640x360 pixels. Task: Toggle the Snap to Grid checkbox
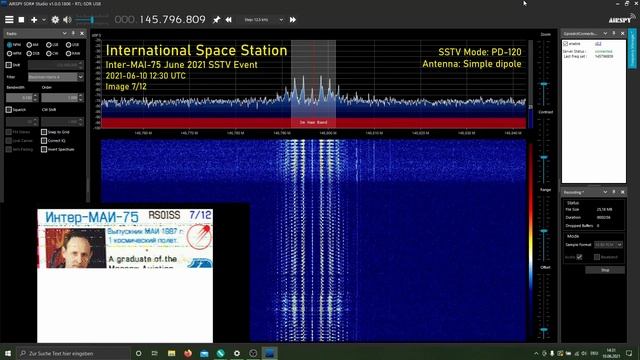pos(44,132)
